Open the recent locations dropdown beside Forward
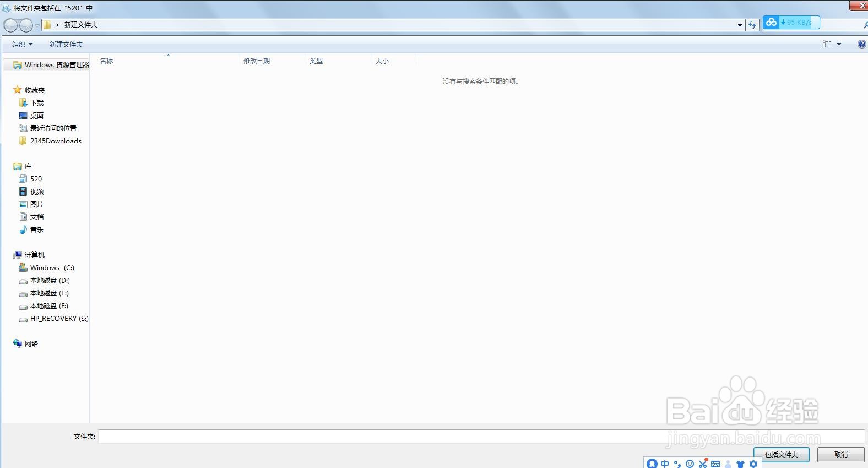The width and height of the screenshot is (868, 468). point(37,25)
